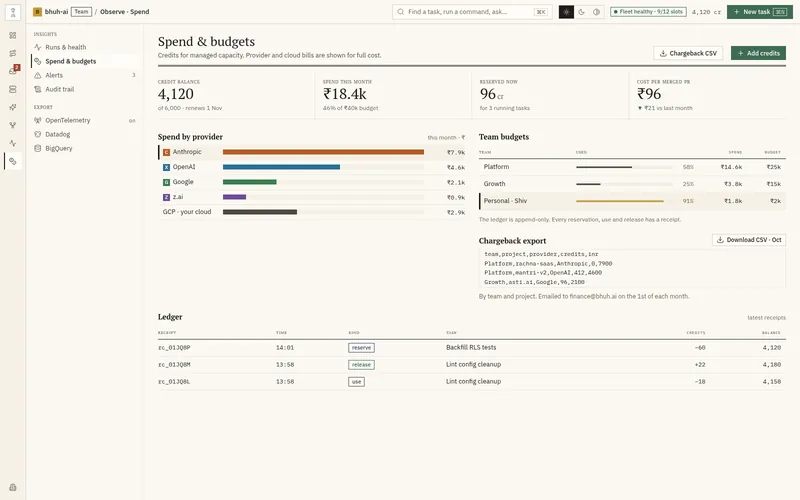The height and width of the screenshot is (500, 800).
Task: Click the Credit balance 4,120 card
Action: tap(236, 95)
